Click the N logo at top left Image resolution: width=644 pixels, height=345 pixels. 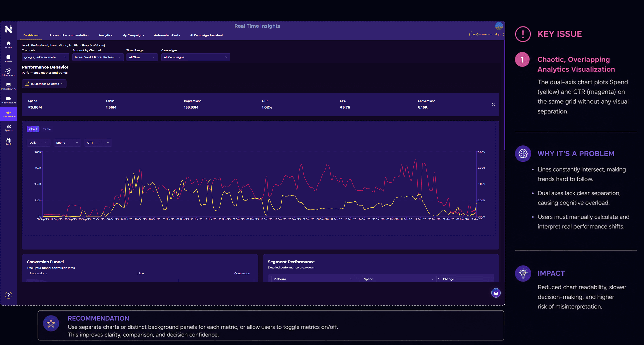click(9, 29)
